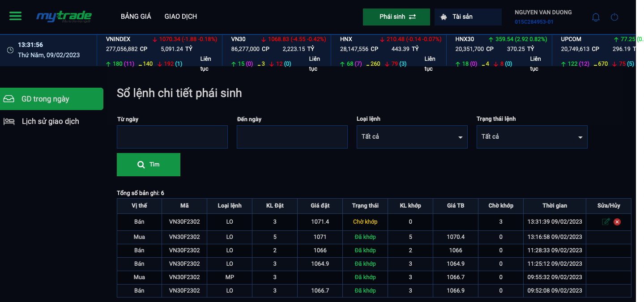Open the BẢNG GIÁ menu

(x=136, y=17)
